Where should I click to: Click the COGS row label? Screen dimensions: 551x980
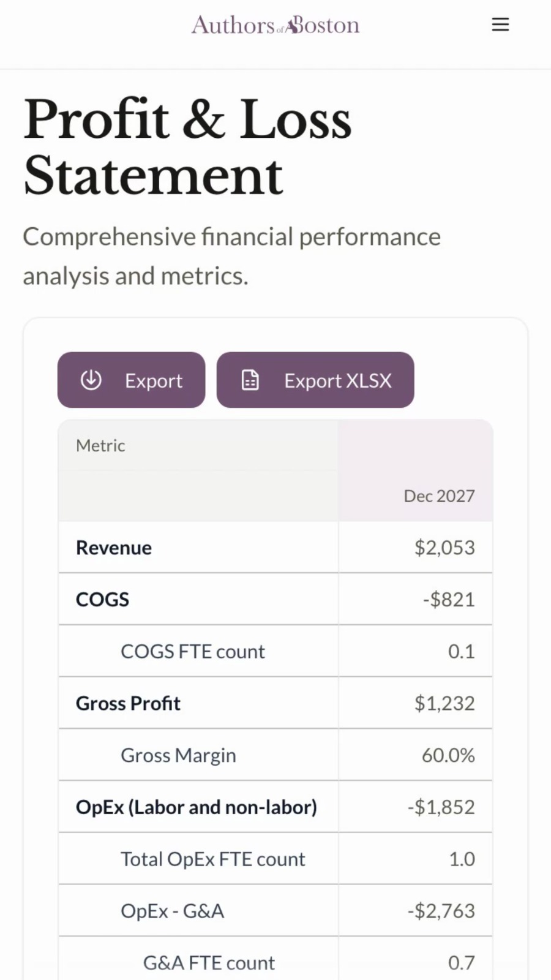[x=102, y=599]
